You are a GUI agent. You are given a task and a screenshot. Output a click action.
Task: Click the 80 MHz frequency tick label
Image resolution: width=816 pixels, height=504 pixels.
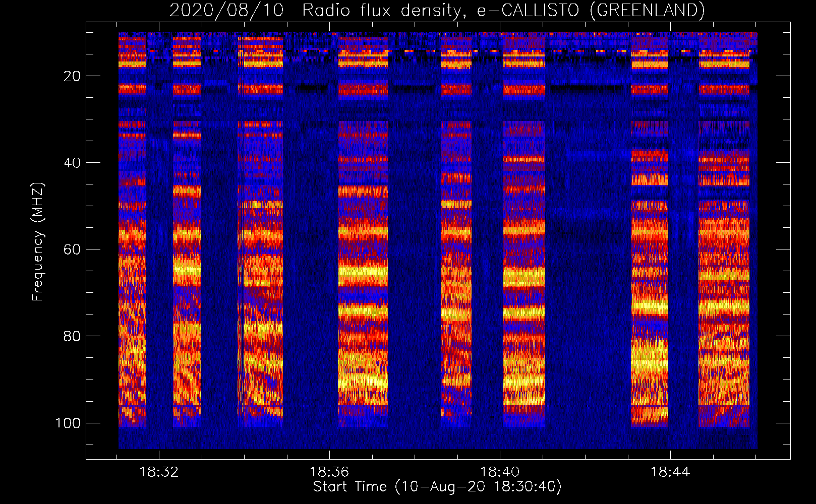pos(72,336)
